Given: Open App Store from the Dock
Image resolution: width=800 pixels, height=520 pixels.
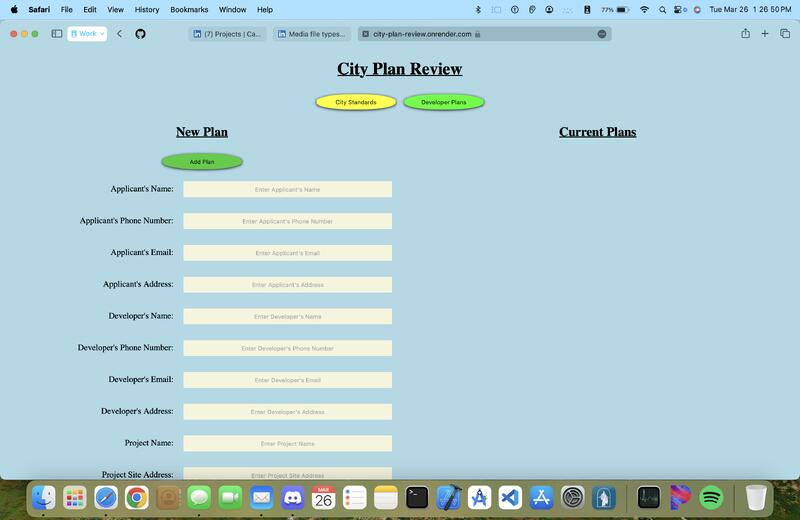Looking at the screenshot, I should [541, 497].
